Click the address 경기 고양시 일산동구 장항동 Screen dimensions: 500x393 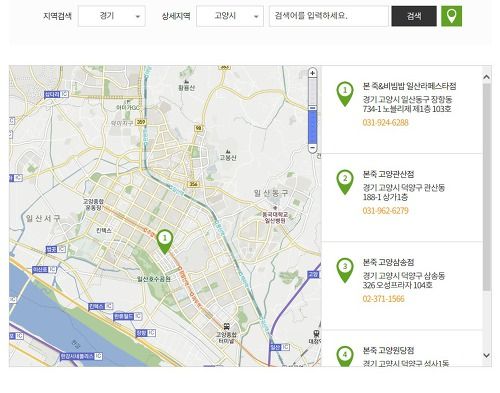click(x=407, y=100)
